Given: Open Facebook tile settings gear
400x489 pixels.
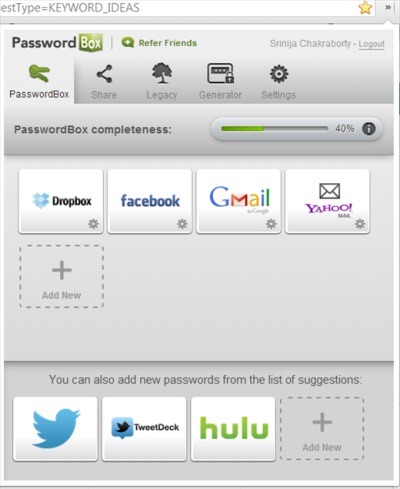Looking at the screenshot, I should (x=182, y=224).
